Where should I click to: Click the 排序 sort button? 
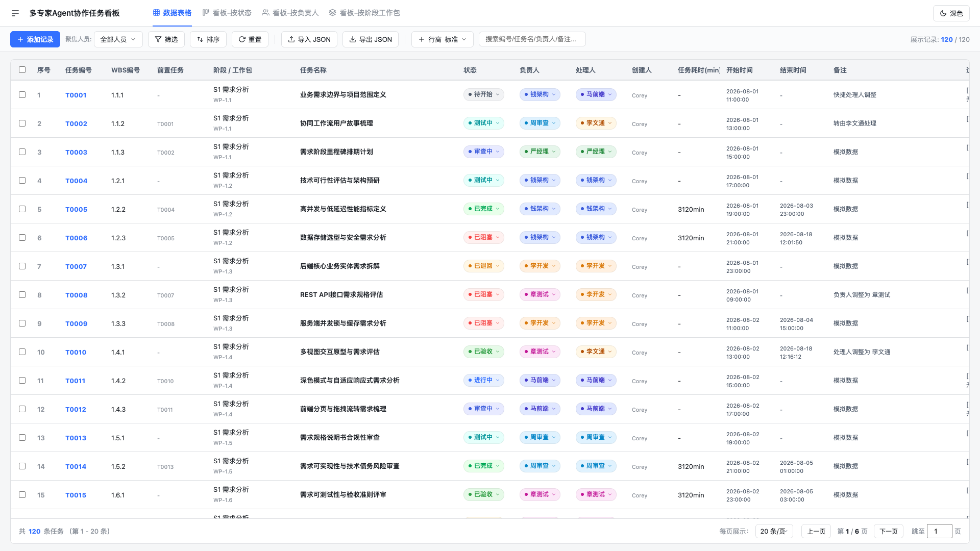coord(208,39)
